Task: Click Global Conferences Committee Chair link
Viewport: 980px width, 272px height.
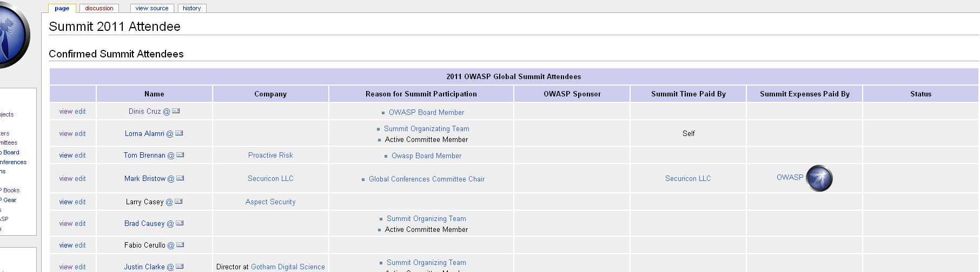Action: (x=426, y=179)
